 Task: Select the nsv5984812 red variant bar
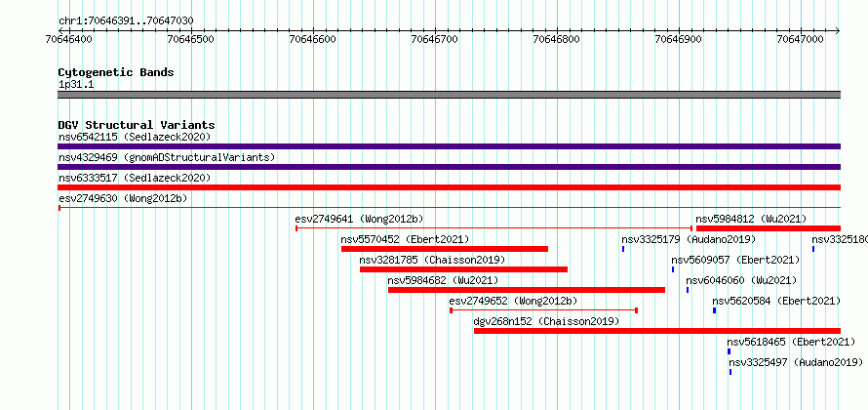pos(769,228)
